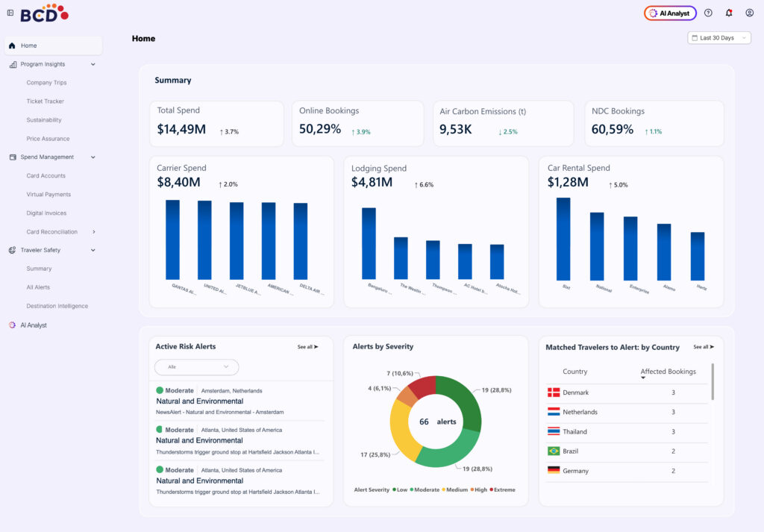Open the Active Risk Alerts filter dropdown
764x532 pixels.
(x=196, y=367)
